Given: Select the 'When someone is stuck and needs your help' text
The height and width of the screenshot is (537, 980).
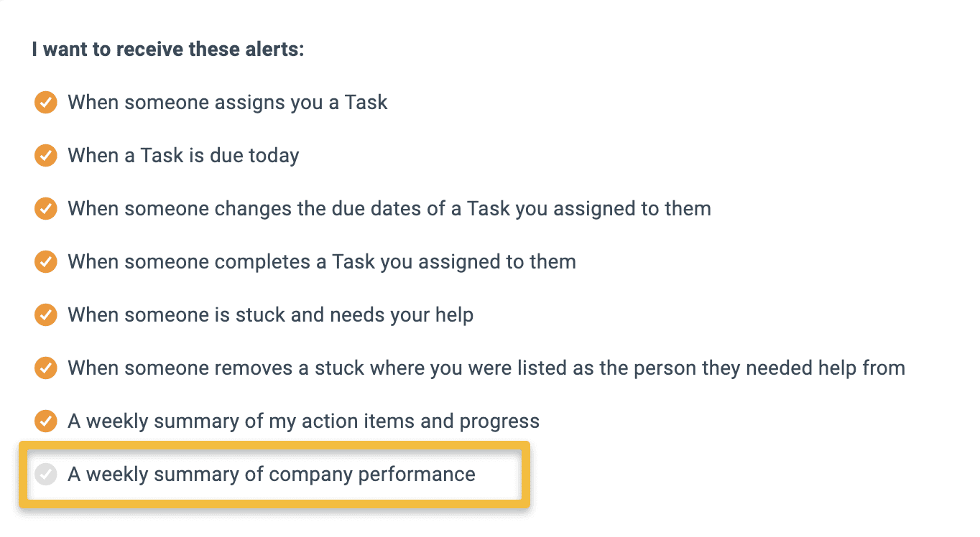Looking at the screenshot, I should pyautogui.click(x=270, y=315).
